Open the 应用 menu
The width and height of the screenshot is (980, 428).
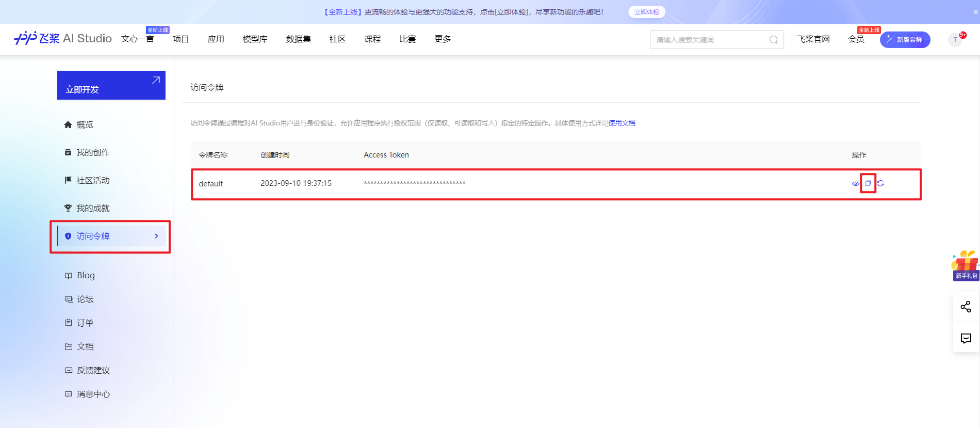click(x=216, y=39)
